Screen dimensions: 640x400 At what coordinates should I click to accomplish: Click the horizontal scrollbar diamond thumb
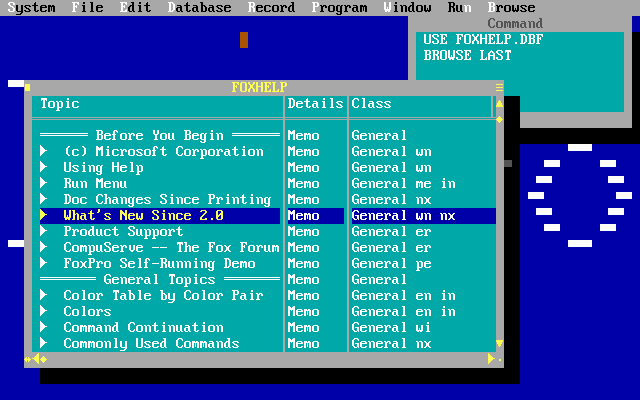[44, 359]
